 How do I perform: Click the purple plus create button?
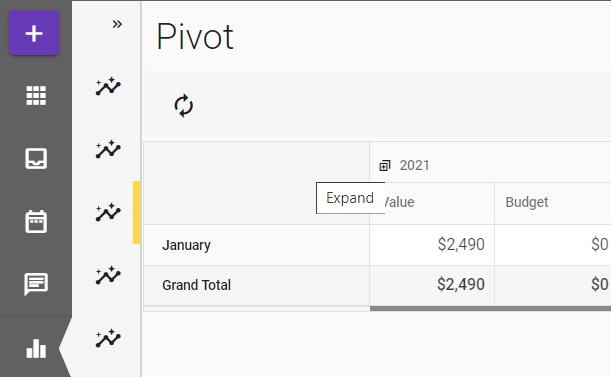pyautogui.click(x=34, y=33)
